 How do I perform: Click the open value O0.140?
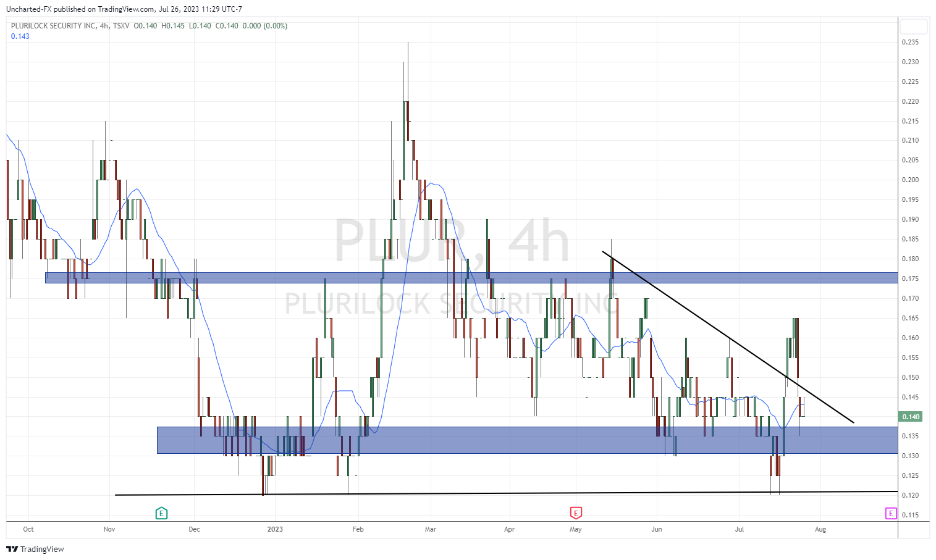[x=146, y=26]
